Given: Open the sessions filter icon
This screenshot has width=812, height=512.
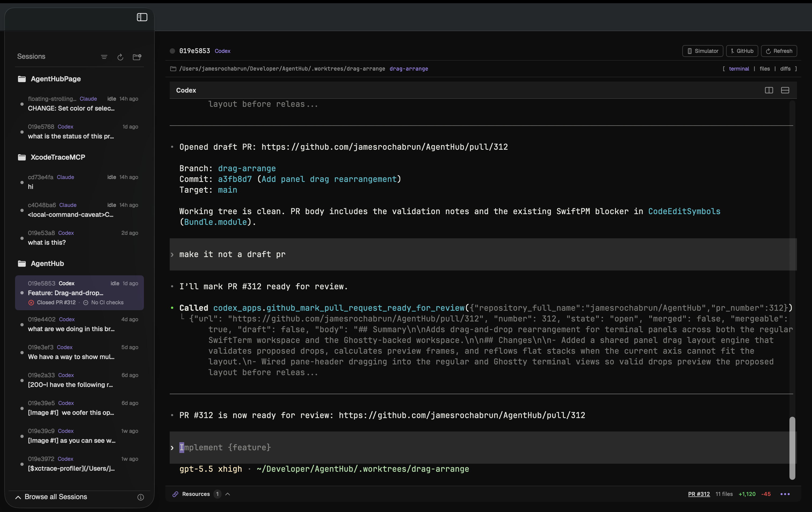Looking at the screenshot, I should coord(104,57).
